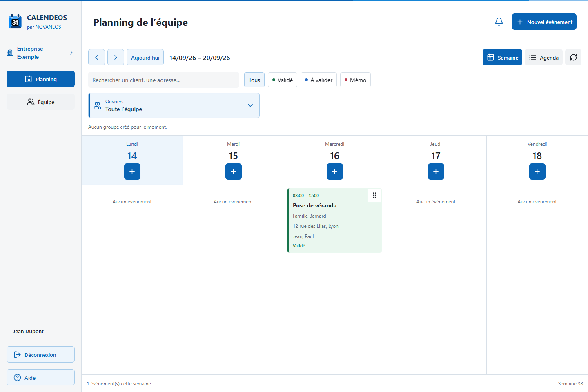Switch to Agenda view
Viewport: 588px width, 392px height.
[543, 58]
